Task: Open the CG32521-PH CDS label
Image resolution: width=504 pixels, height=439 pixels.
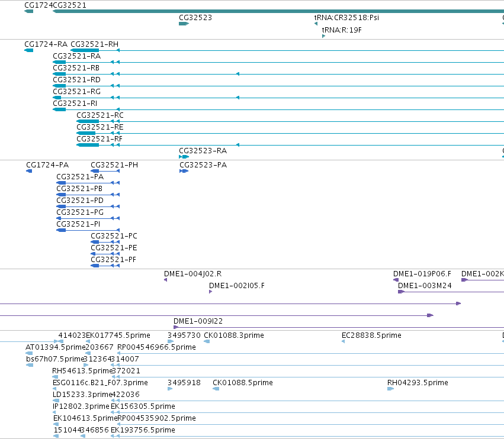Action: click(114, 165)
